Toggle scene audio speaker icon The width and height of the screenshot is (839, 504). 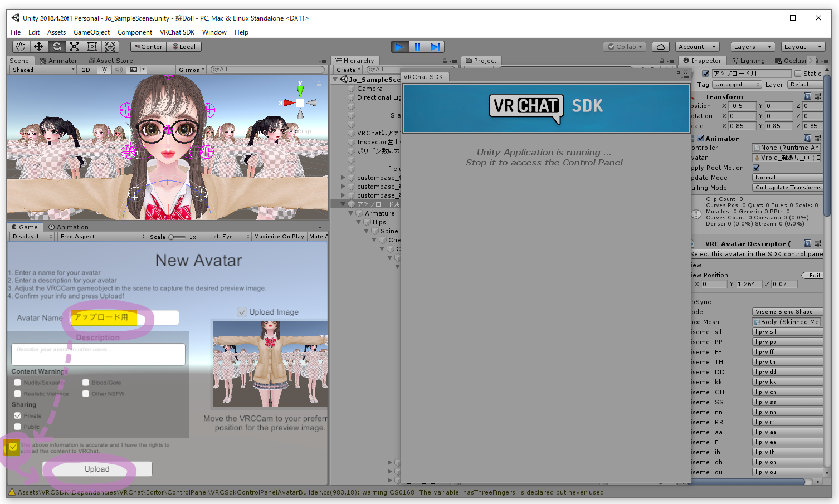(118, 70)
